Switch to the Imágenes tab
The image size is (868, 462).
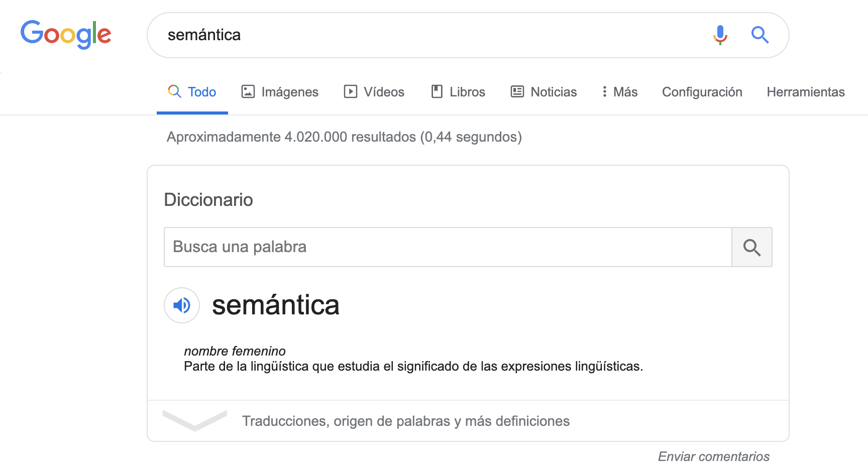tap(280, 92)
